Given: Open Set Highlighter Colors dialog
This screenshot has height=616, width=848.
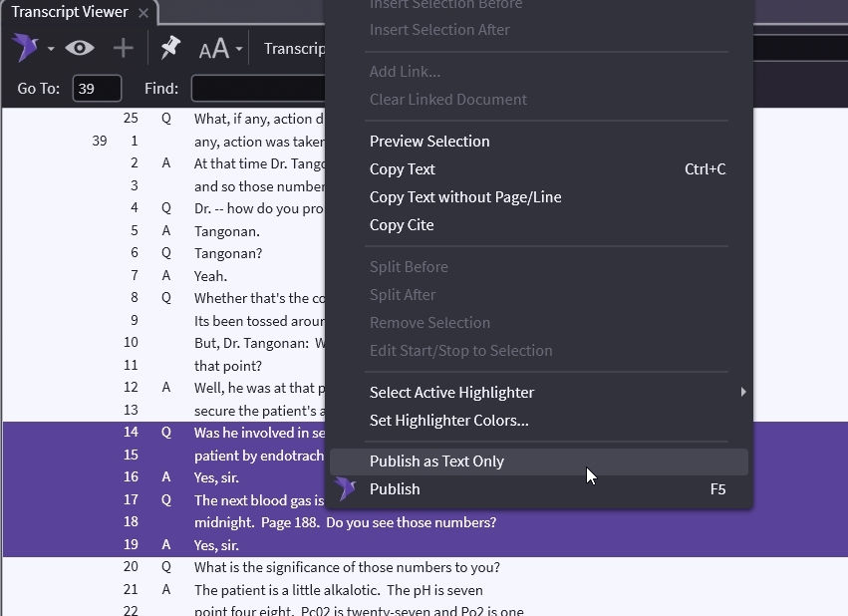Looking at the screenshot, I should pyautogui.click(x=448, y=421).
